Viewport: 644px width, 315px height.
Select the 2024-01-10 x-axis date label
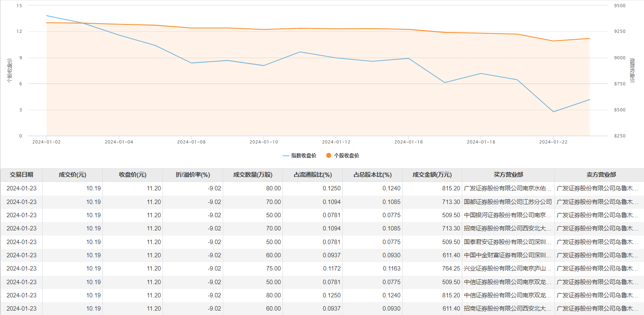click(x=264, y=142)
